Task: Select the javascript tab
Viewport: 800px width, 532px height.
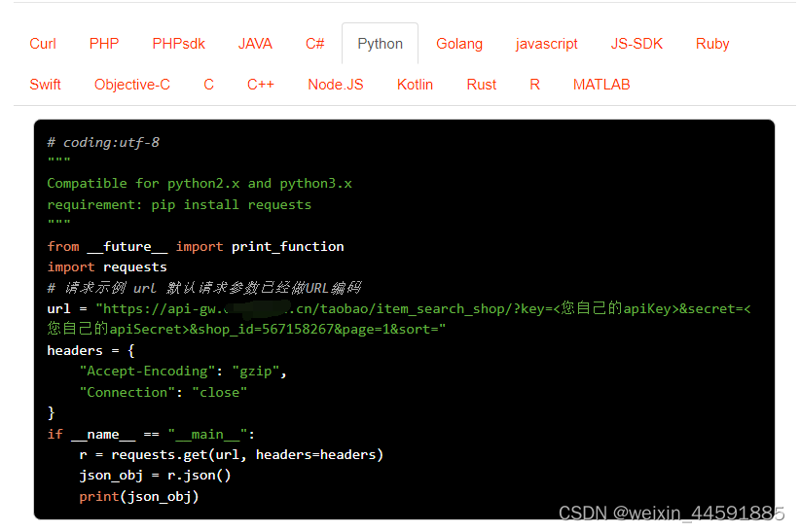Action: point(546,44)
